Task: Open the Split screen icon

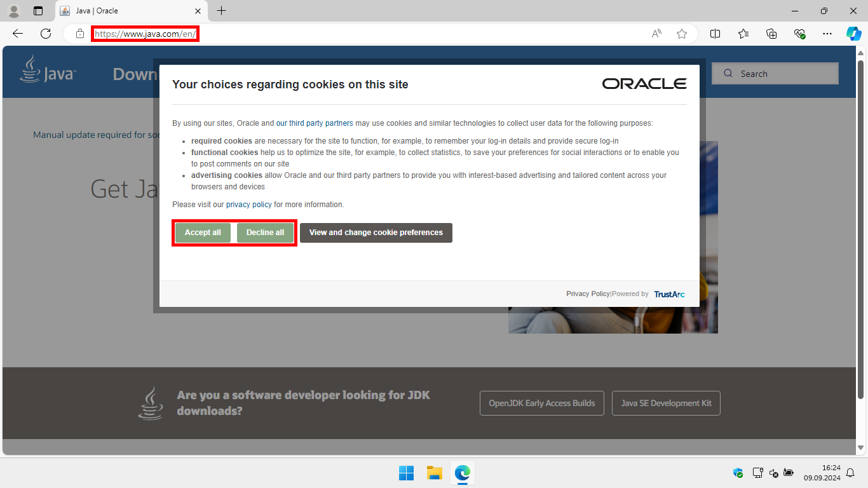Action: [715, 34]
